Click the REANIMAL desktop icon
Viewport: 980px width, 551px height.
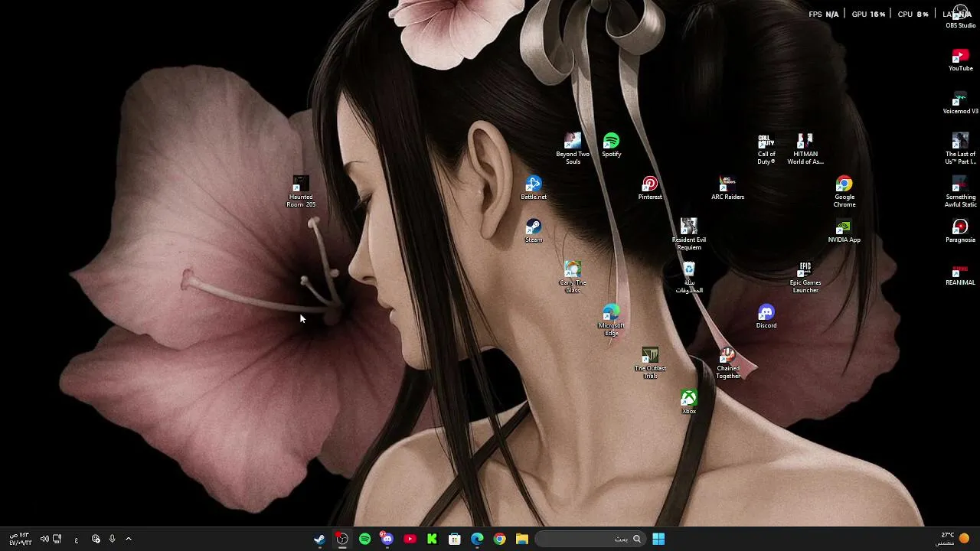pyautogui.click(x=961, y=273)
